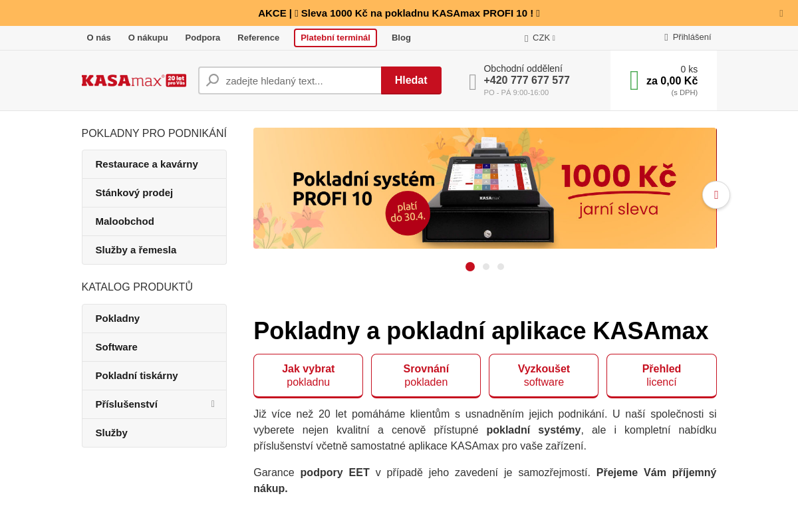The width and height of the screenshot is (798, 532).
Task: Select the second carousel dot
Action: (485, 266)
